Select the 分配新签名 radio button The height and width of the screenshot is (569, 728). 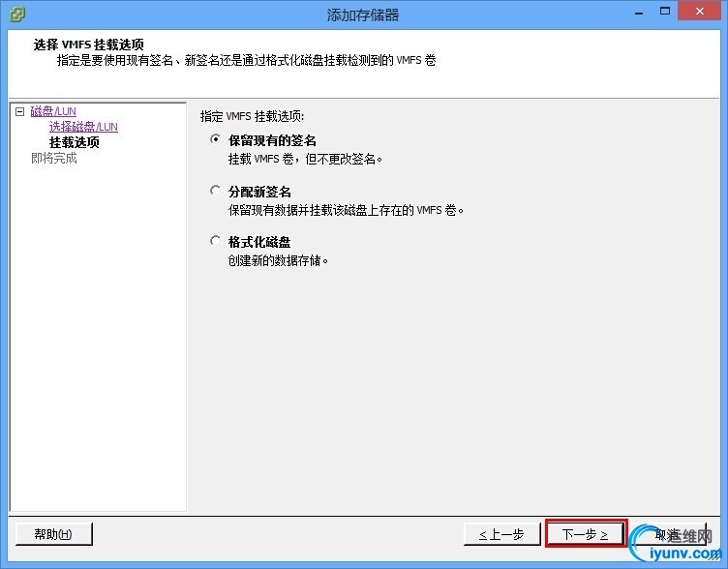[216, 191]
